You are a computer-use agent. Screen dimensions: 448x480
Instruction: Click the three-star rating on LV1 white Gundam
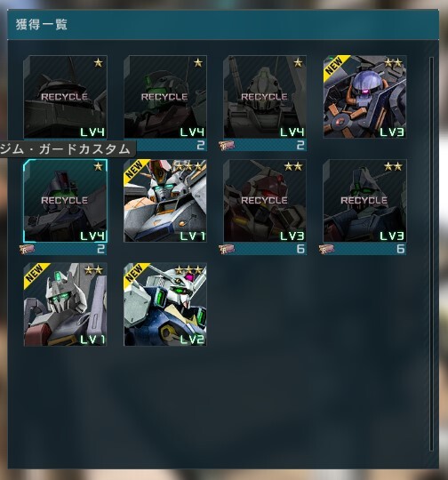tap(188, 166)
